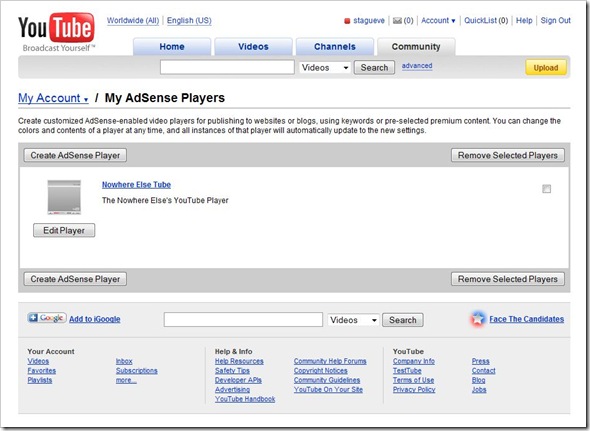Click the Nowhere Else Tube player thumbnail

(x=64, y=197)
